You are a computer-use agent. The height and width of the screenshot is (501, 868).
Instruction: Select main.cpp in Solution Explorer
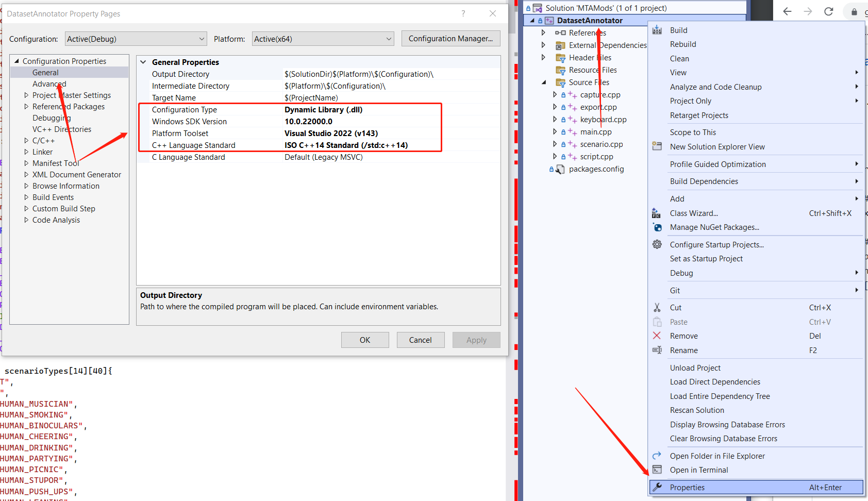point(596,132)
